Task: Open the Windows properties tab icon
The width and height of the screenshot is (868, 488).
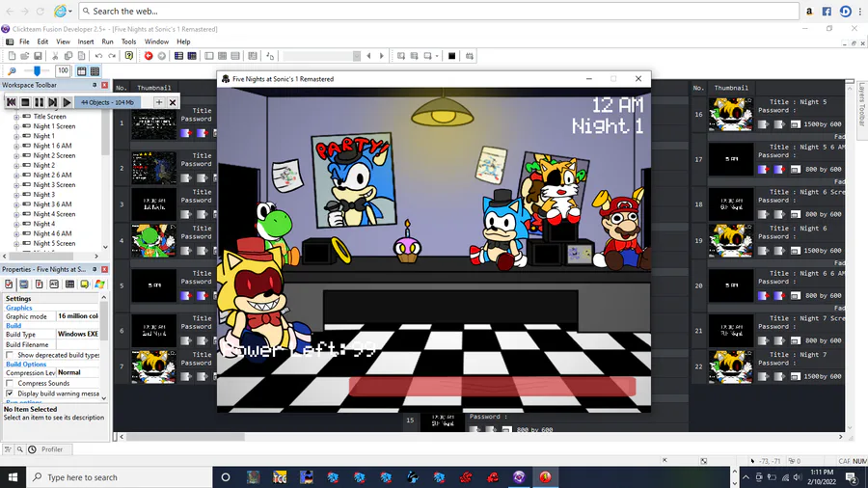Action: tap(99, 284)
